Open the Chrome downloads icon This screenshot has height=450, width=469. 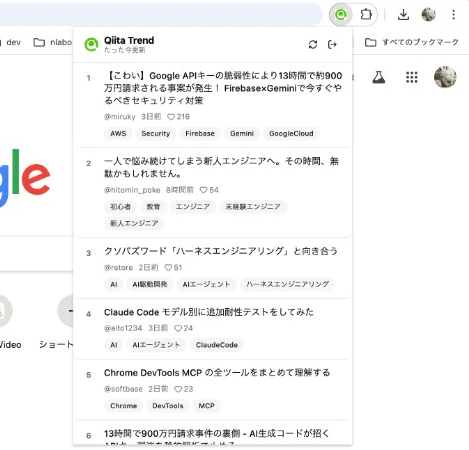click(x=403, y=14)
